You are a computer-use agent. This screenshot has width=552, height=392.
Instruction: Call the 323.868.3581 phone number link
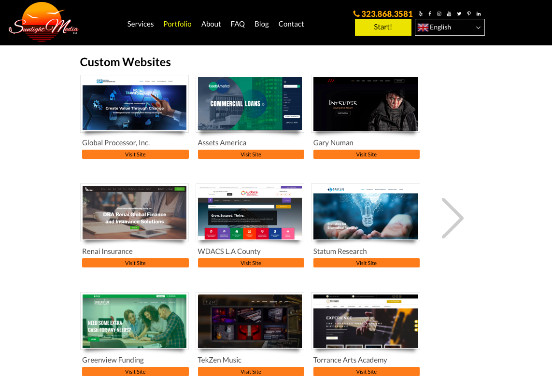[x=387, y=14]
